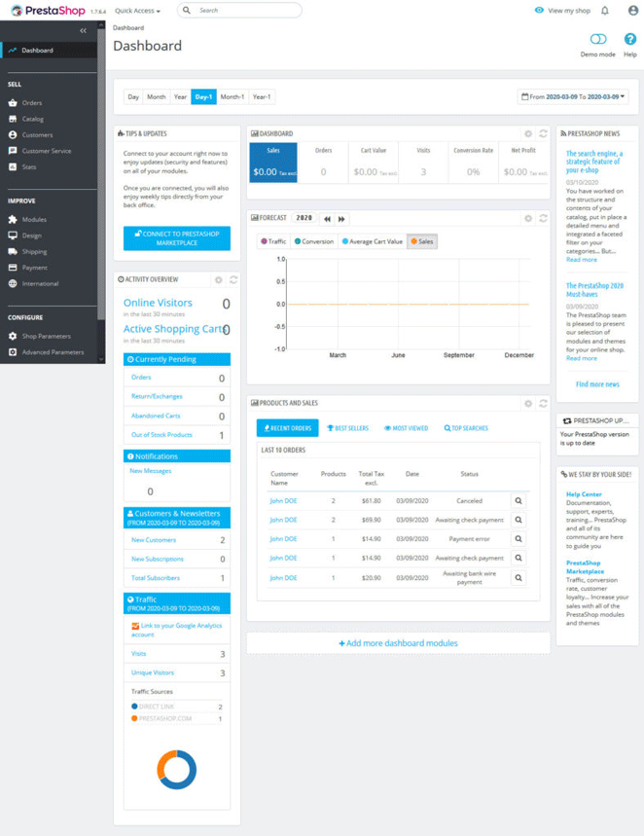Open Dashboard panel settings gear
Screen dimensions: 644x836
click(528, 134)
